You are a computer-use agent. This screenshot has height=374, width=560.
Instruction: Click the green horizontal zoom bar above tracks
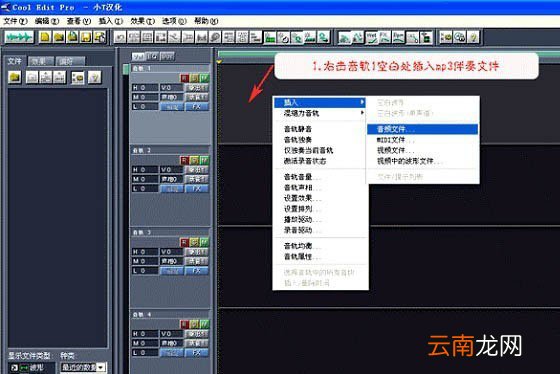(x=389, y=54)
